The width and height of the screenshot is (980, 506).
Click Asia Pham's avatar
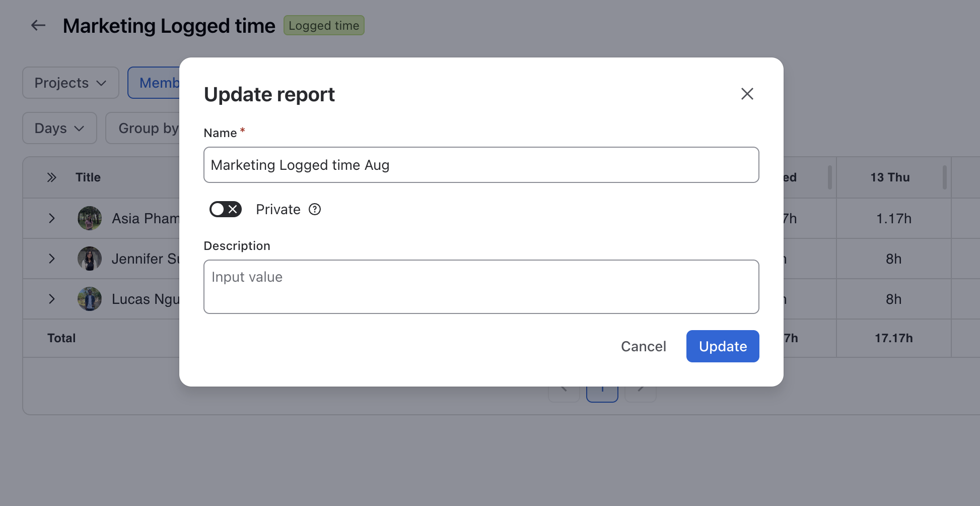point(90,218)
